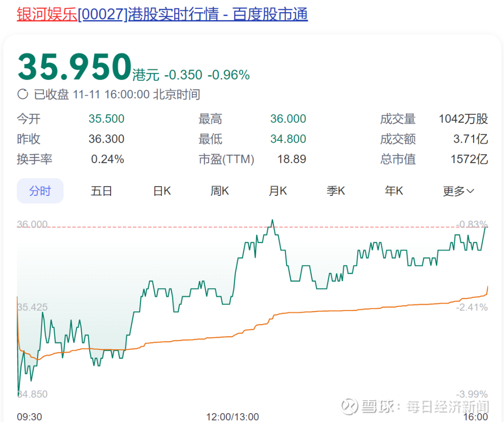Select the 季K quarterly chart tab
This screenshot has width=504, height=422.
point(336,191)
